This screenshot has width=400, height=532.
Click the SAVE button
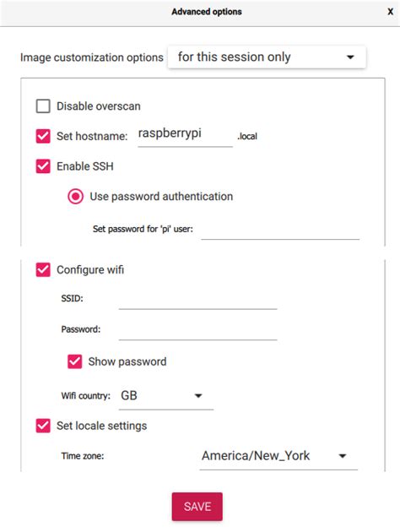pos(197,507)
